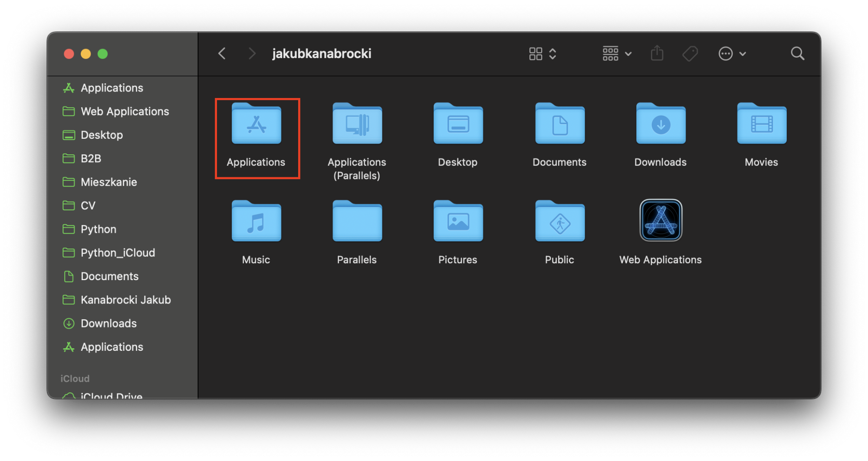Select Downloads in the sidebar

click(x=100, y=323)
